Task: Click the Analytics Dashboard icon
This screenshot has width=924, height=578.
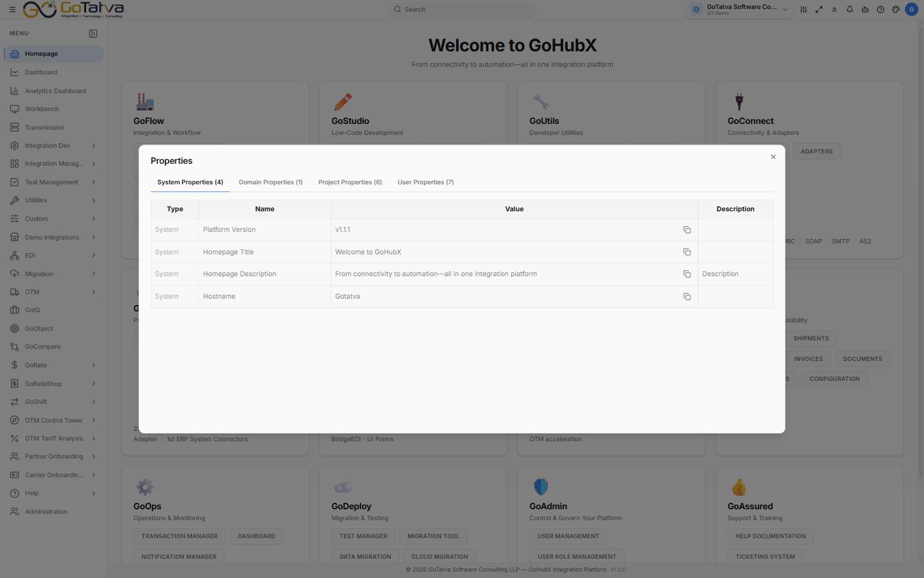Action: (15, 91)
